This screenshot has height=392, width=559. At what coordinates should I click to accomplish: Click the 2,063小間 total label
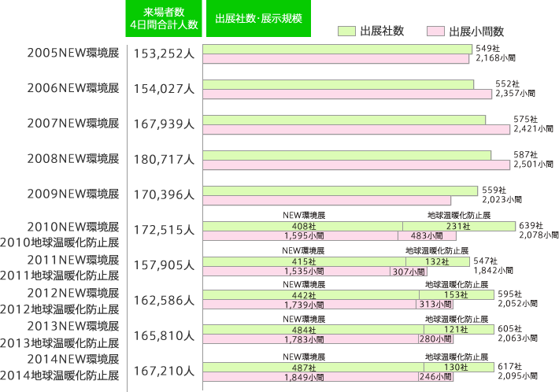pyautogui.click(x=517, y=338)
